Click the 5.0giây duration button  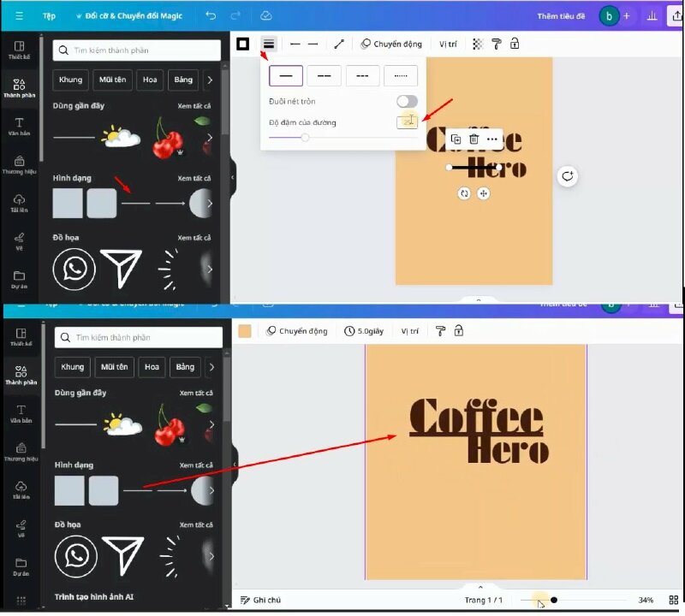tap(365, 331)
